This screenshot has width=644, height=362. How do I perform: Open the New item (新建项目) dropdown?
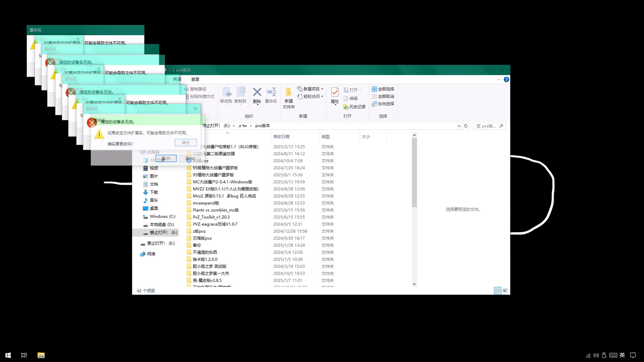[x=310, y=89]
